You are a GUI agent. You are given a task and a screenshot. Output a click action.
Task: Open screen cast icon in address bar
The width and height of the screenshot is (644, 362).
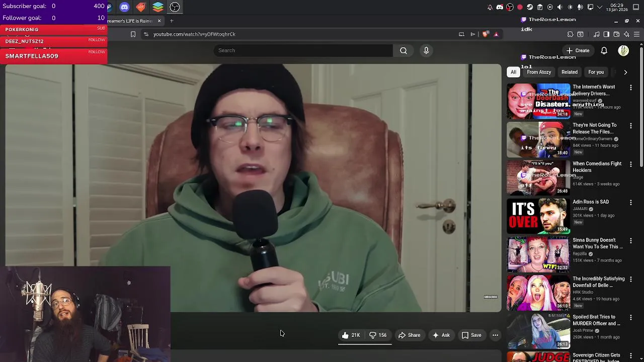461,34
